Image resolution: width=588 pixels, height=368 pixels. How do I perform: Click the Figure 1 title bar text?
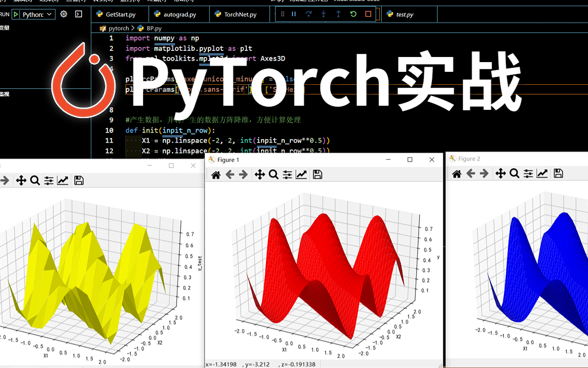tap(228, 160)
